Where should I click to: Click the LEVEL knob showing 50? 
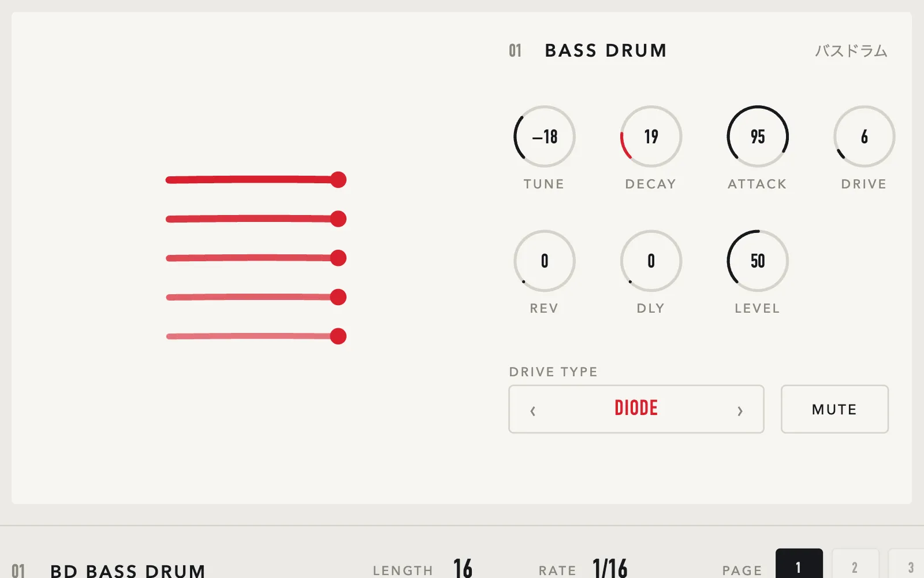(x=758, y=261)
